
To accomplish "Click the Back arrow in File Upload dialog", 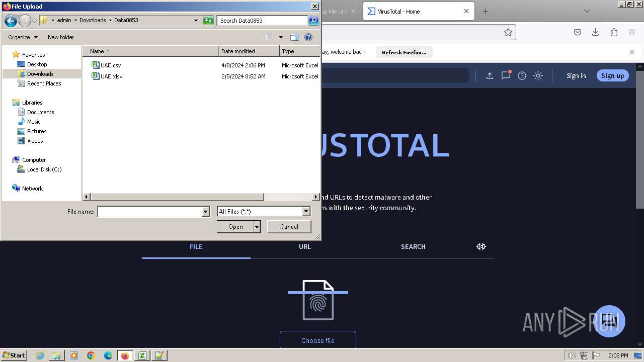I will click(11, 21).
